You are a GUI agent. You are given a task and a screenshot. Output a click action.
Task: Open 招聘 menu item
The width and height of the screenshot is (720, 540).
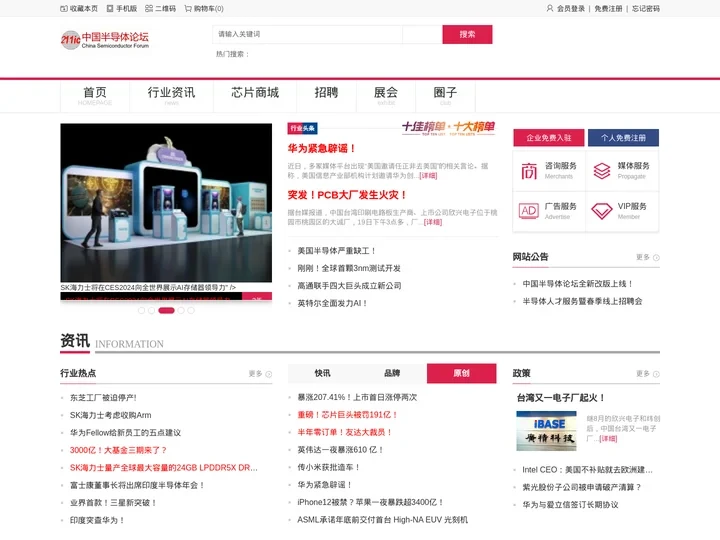coord(326,96)
